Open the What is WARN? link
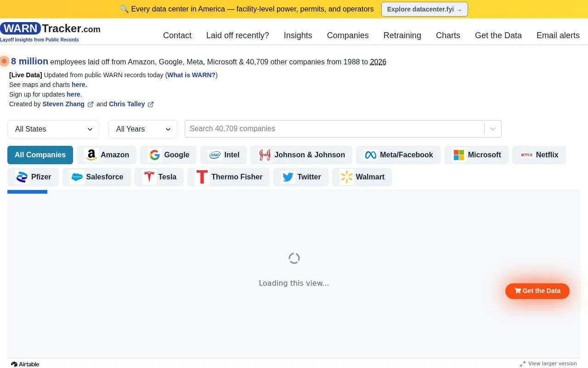 click(x=192, y=75)
